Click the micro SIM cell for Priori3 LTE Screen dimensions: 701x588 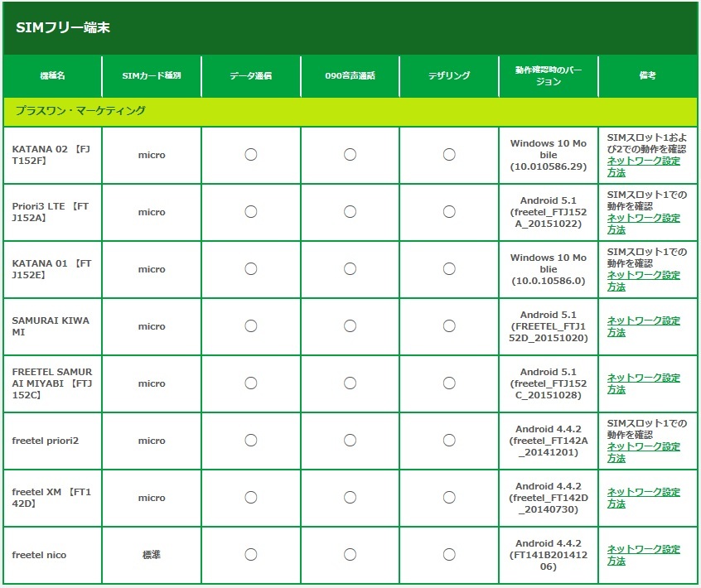point(152,212)
